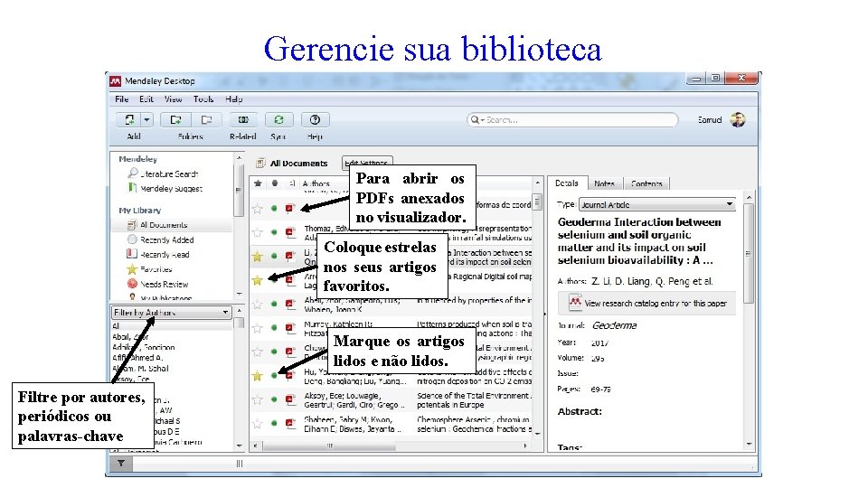Open the Add button dropdown arrow
This screenshot has width=868, height=488.
(146, 119)
